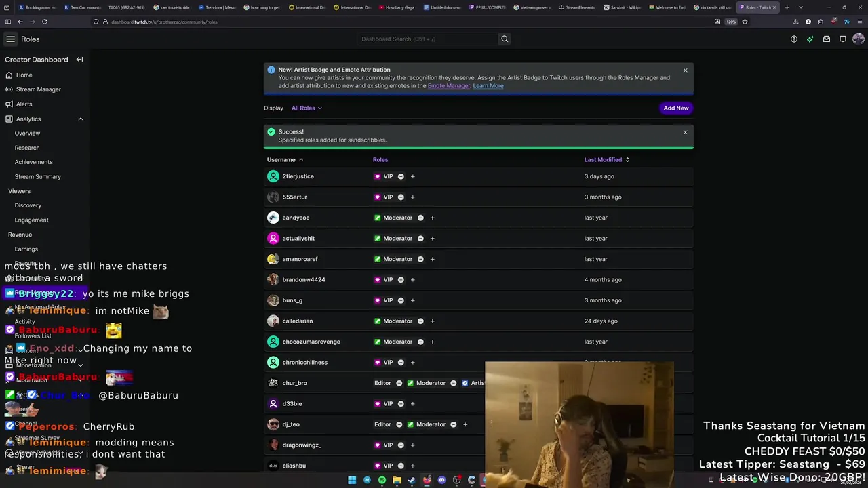Bookmark page with the star icon

click(x=745, y=22)
